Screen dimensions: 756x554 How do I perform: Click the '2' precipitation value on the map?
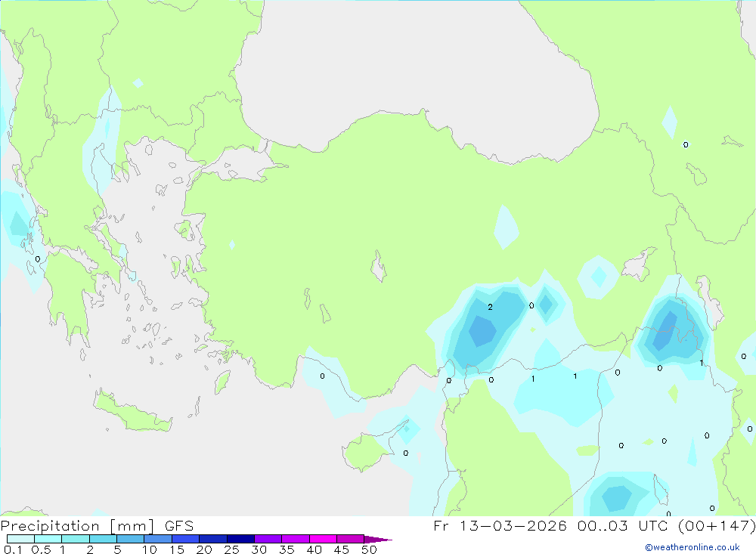point(491,307)
